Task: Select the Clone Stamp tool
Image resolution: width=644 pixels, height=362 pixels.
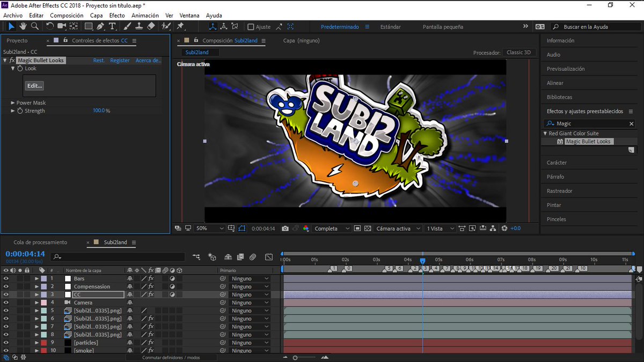Action: coord(139,26)
